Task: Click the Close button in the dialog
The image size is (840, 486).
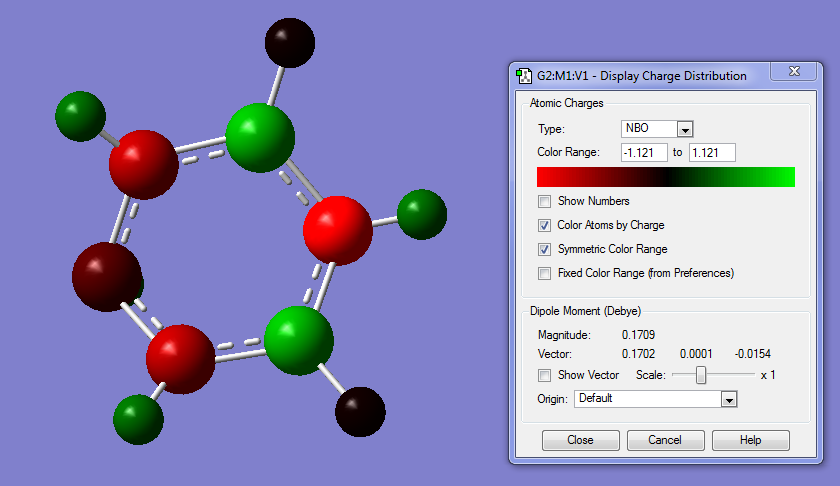Action: (x=581, y=440)
